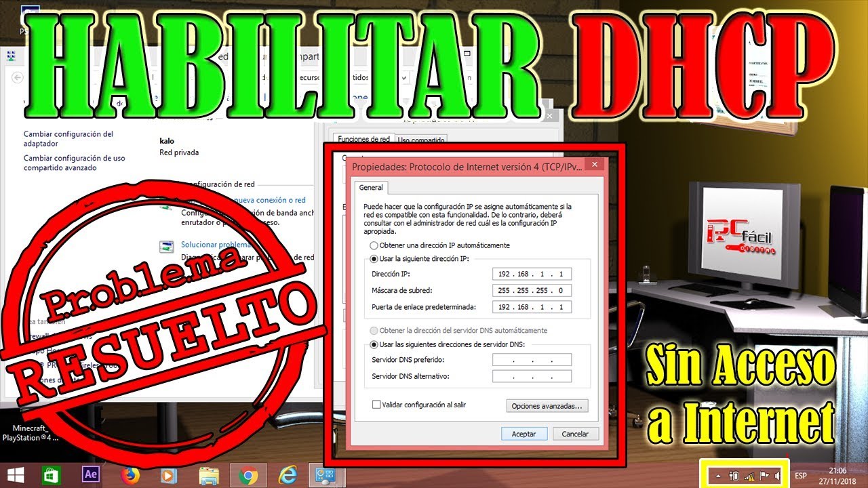Open the nueva conexión o red link
This screenshot has height=488, width=868.
[270, 201]
